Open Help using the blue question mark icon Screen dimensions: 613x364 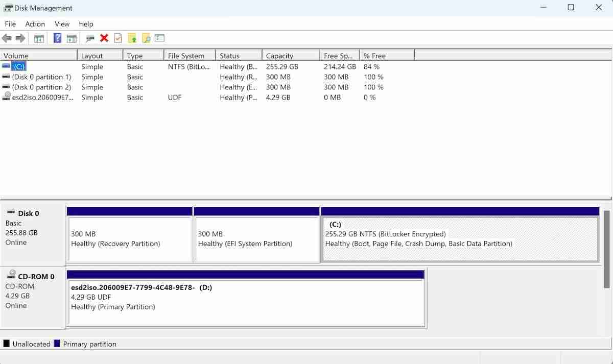click(x=57, y=38)
